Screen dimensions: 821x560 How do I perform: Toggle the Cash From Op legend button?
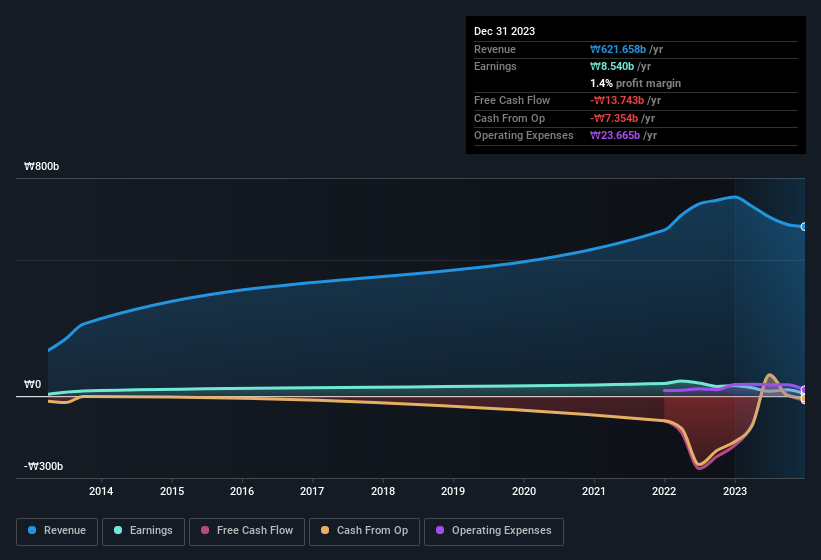pos(364,531)
